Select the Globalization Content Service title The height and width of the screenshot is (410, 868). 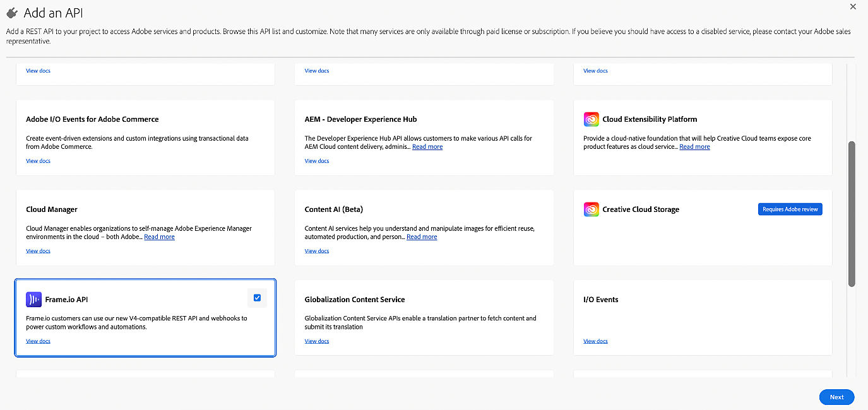(x=355, y=300)
